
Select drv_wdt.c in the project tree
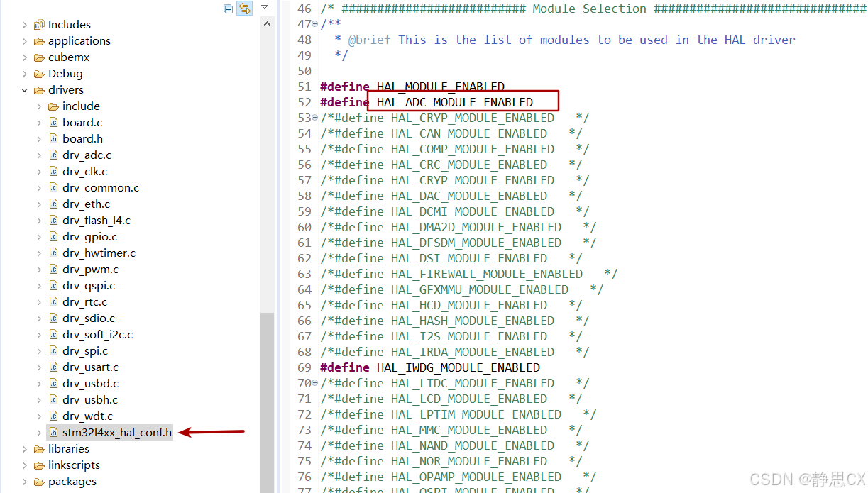pos(87,416)
